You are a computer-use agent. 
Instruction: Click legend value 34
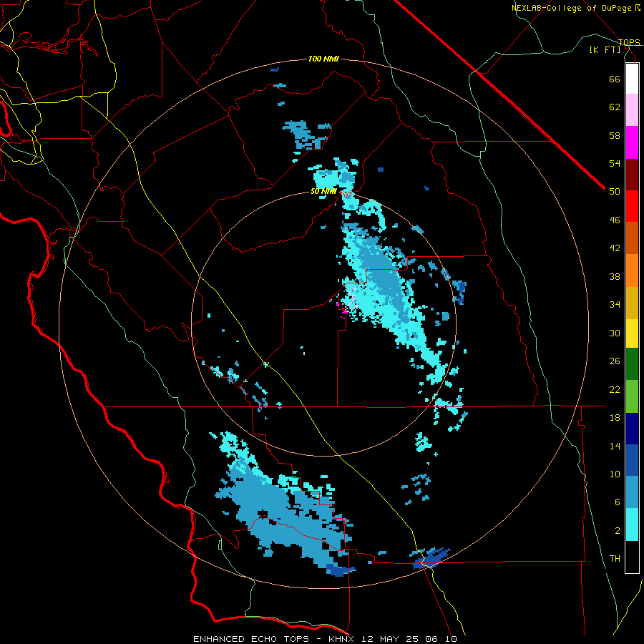pyautogui.click(x=615, y=305)
